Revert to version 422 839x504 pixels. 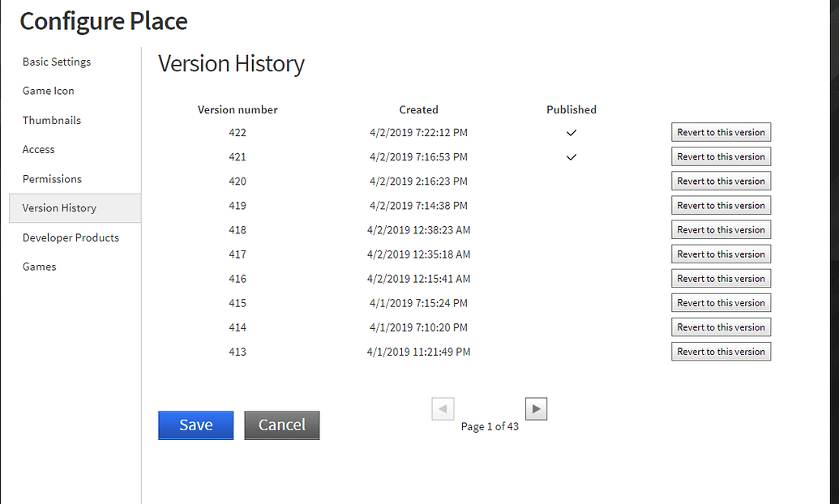[x=721, y=132]
